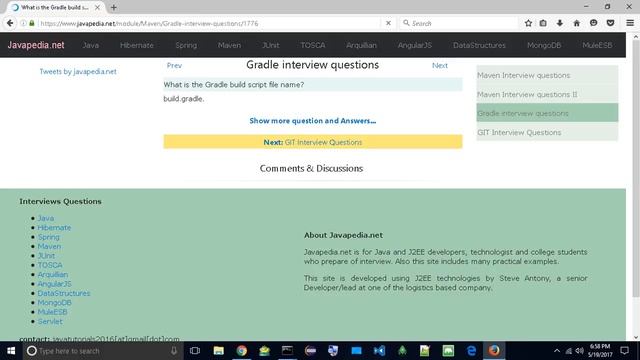Open the JUnit navbar item
640x360 pixels.
pyautogui.click(x=271, y=45)
